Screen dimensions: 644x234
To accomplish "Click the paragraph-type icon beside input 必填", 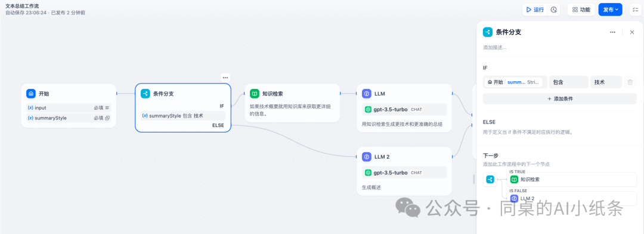I will click(x=107, y=107).
